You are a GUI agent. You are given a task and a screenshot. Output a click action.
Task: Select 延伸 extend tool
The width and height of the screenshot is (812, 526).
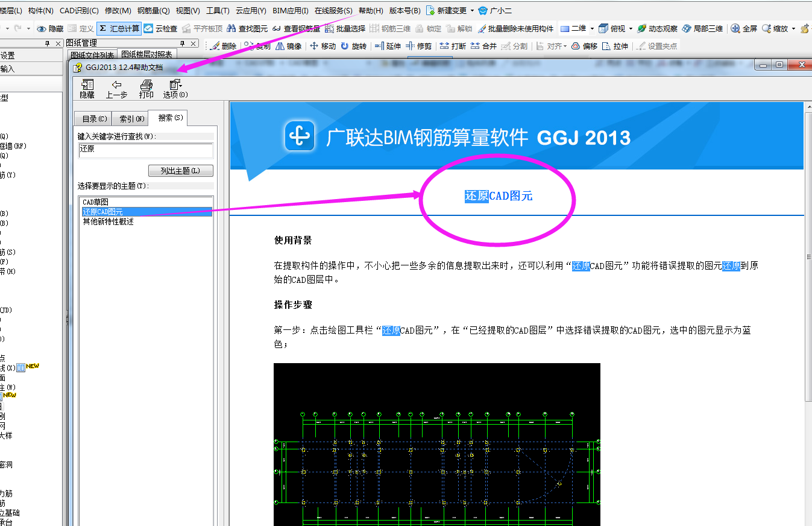click(x=388, y=46)
